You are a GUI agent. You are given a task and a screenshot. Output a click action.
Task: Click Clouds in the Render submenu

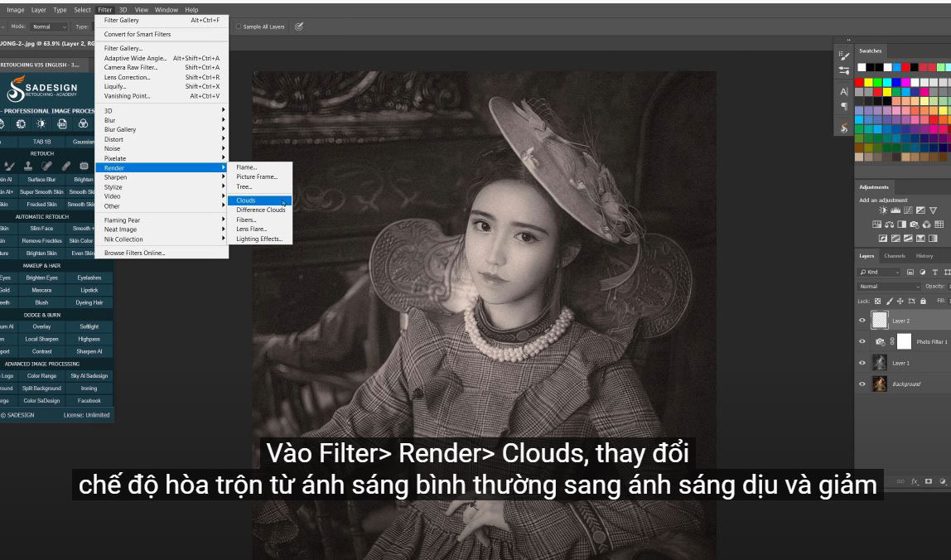click(246, 200)
